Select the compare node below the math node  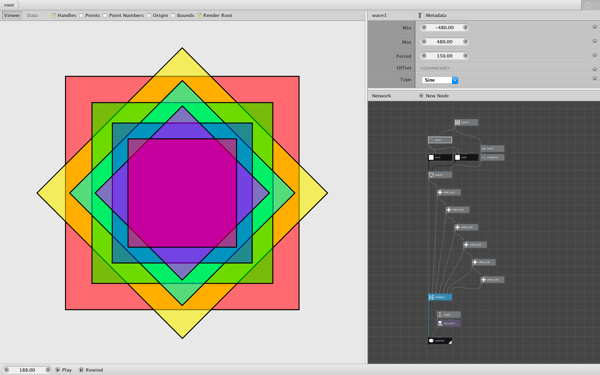point(492,157)
